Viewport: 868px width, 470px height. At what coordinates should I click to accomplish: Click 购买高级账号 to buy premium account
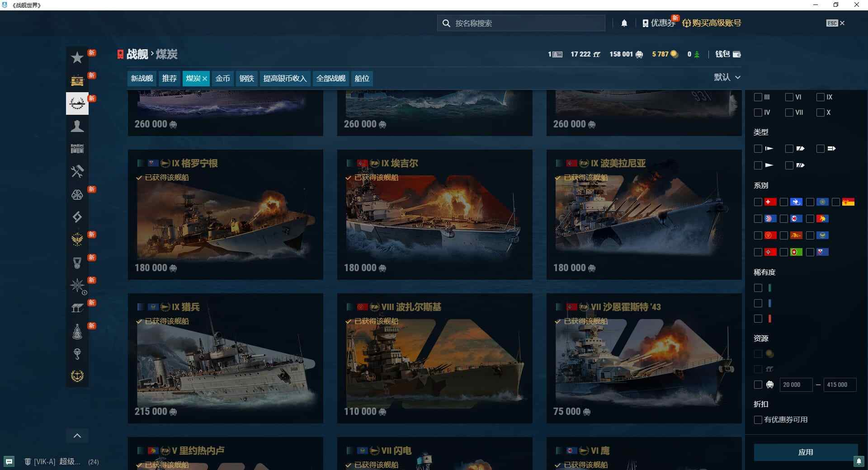[715, 23]
